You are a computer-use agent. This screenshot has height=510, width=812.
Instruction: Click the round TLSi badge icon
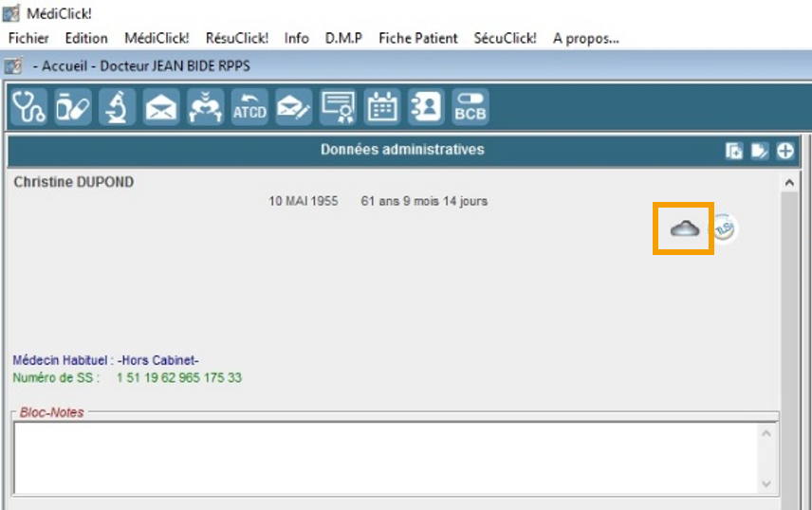pyautogui.click(x=725, y=228)
